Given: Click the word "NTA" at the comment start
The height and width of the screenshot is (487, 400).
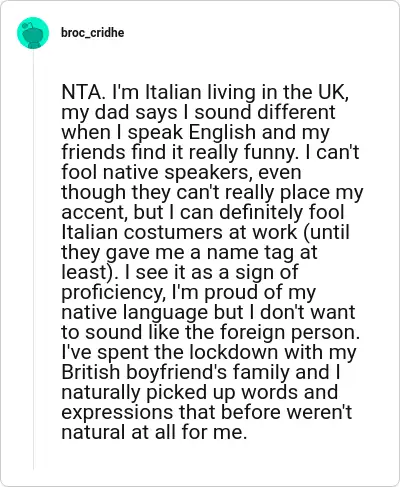Looking at the screenshot, I should [81, 92].
